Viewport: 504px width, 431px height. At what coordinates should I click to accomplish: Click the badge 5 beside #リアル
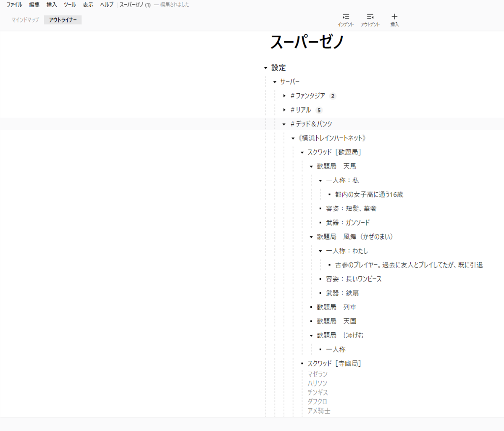click(319, 110)
